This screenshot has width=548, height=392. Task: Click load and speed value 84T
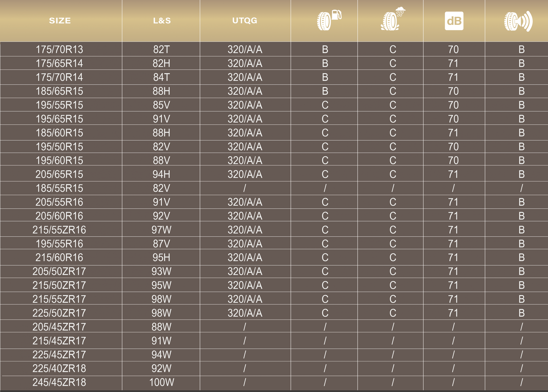click(x=162, y=77)
